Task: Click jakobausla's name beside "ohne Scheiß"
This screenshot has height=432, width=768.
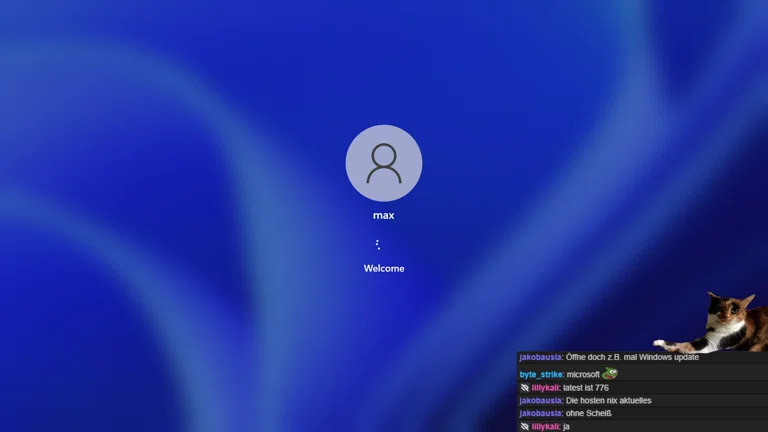Action: 540,413
